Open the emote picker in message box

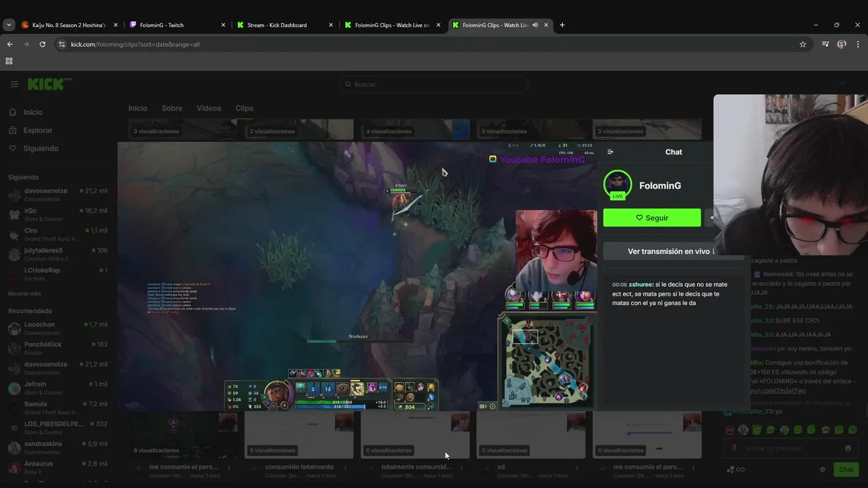coord(848,448)
